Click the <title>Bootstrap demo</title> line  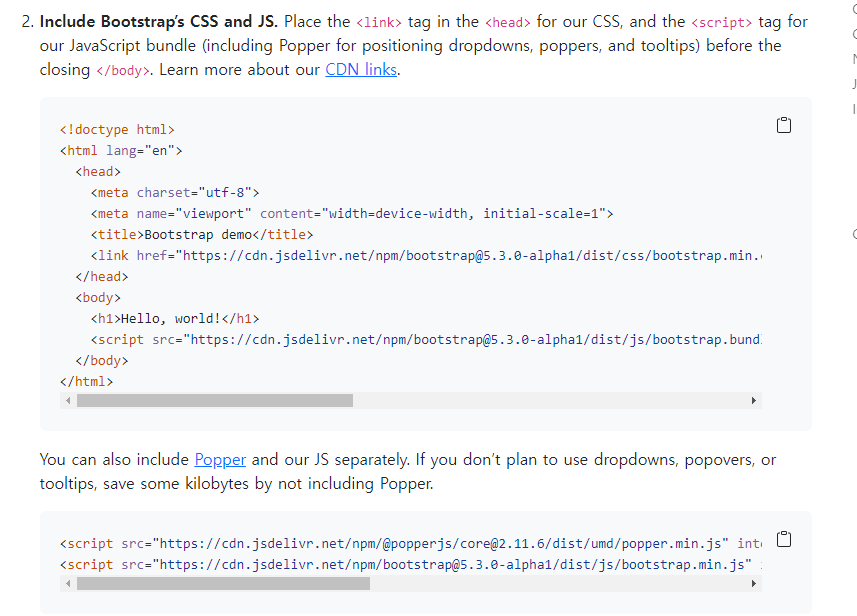[202, 235]
